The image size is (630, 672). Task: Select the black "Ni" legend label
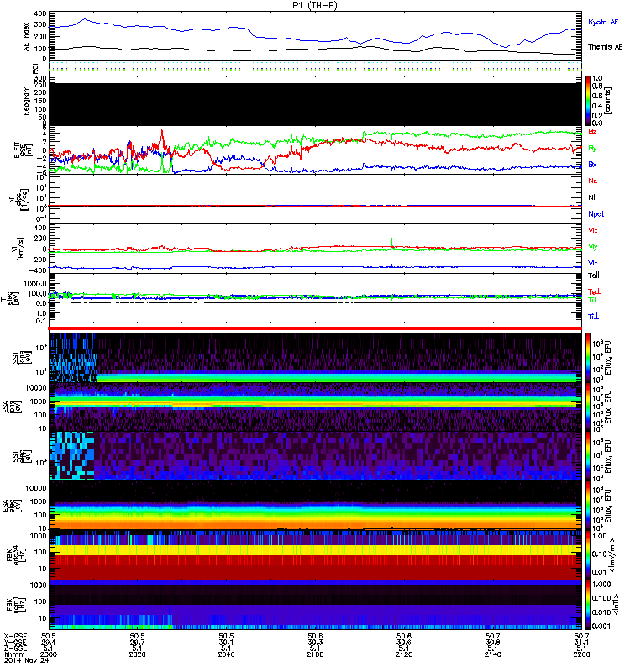(591, 197)
